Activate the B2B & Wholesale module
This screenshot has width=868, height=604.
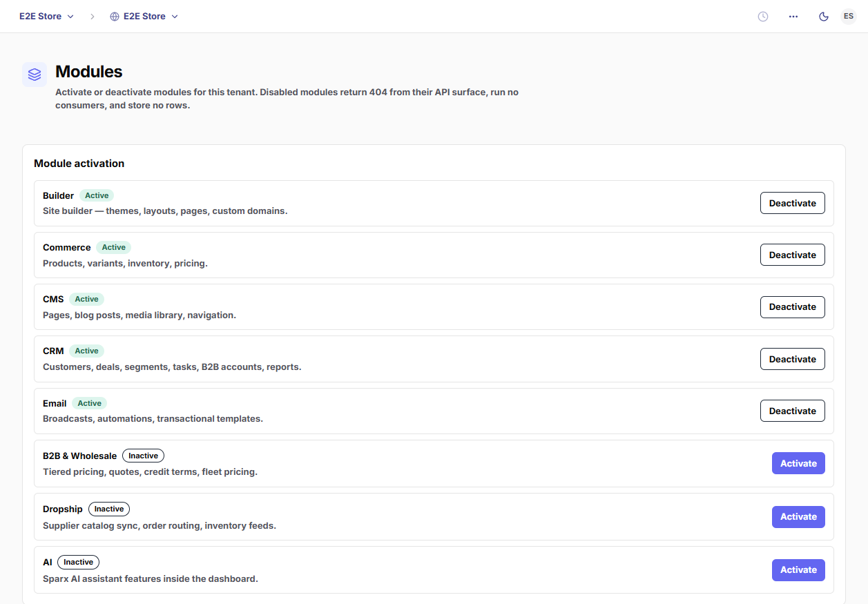click(798, 463)
